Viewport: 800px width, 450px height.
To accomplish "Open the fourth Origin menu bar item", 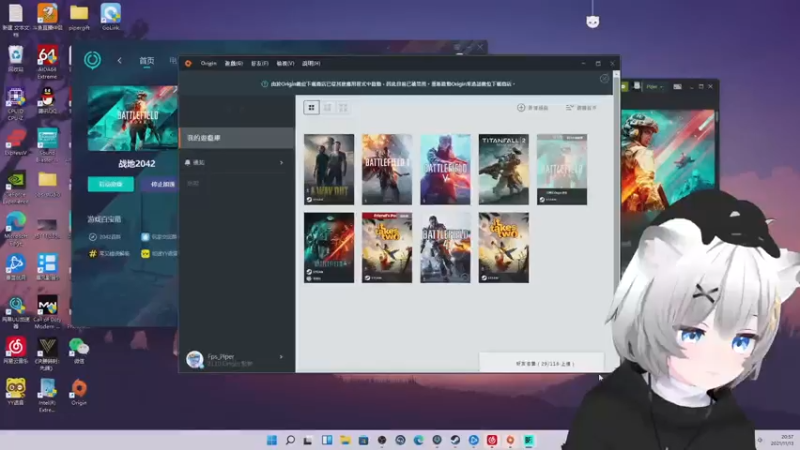I will (x=285, y=63).
